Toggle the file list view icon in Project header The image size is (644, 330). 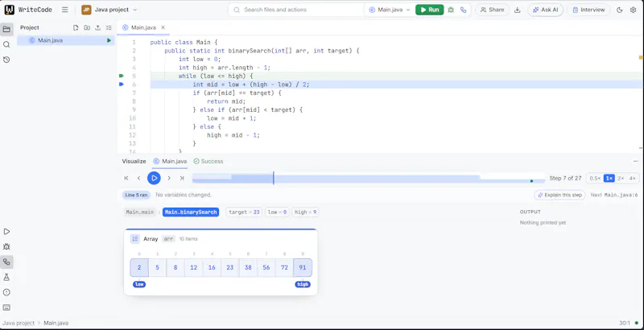pos(109,28)
